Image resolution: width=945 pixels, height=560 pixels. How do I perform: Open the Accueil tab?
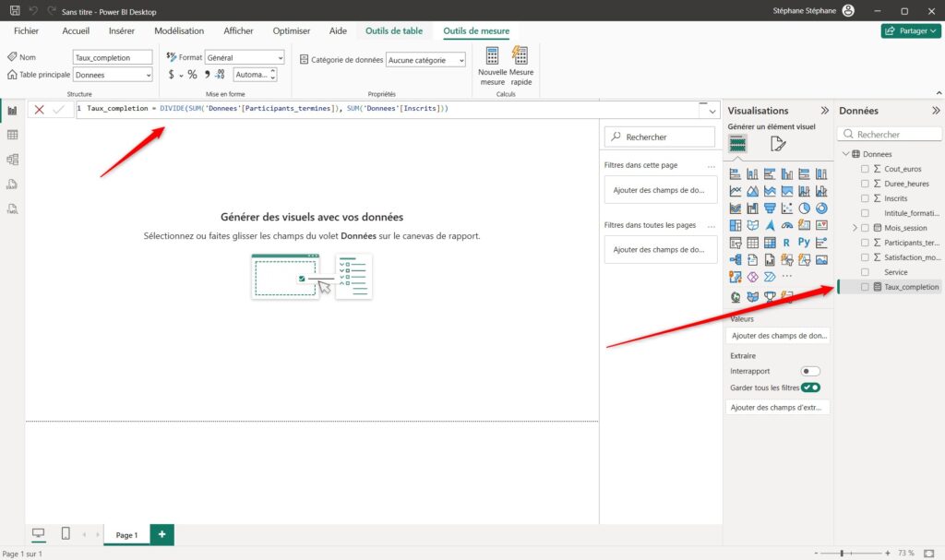(x=76, y=30)
